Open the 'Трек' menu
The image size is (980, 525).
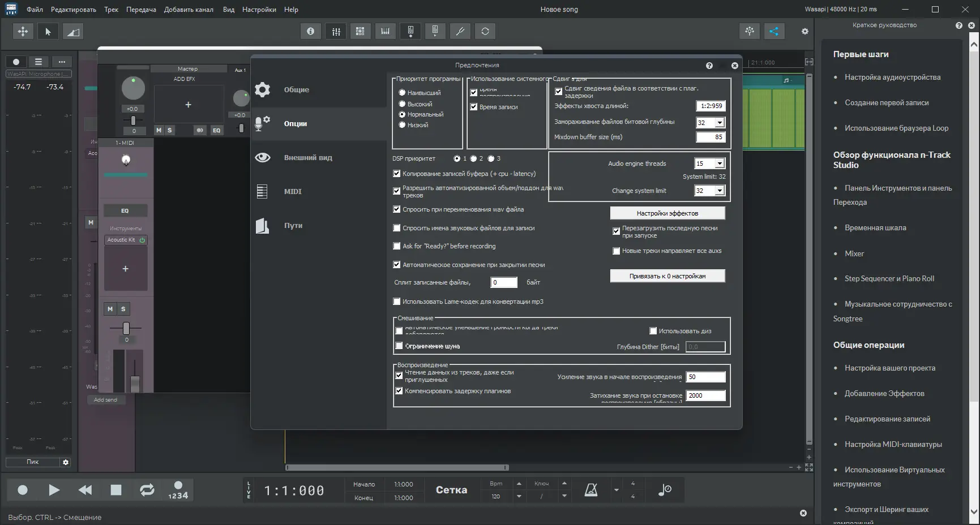111,10
